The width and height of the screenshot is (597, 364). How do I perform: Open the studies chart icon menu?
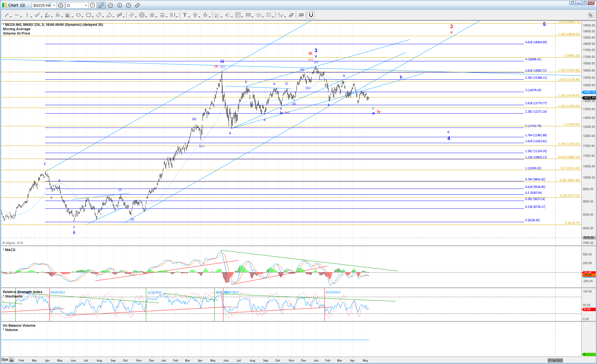tap(110, 5)
